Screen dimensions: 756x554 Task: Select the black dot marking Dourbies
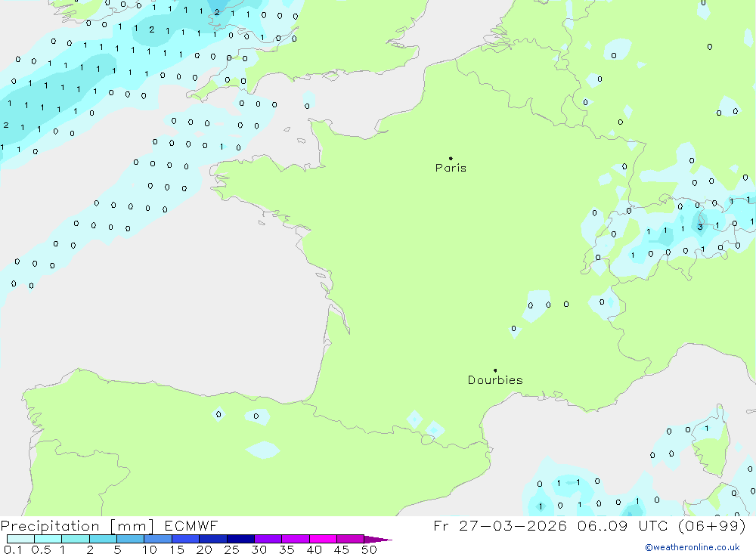coord(495,370)
